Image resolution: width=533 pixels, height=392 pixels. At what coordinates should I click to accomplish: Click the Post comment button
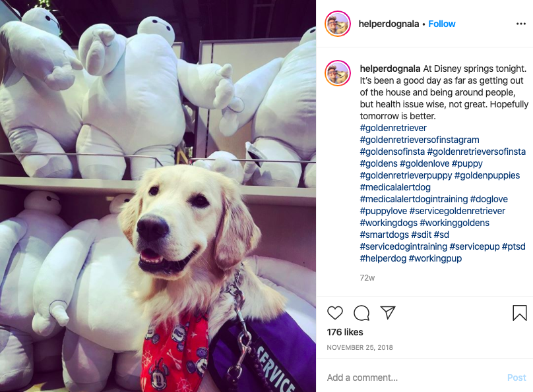point(517,378)
